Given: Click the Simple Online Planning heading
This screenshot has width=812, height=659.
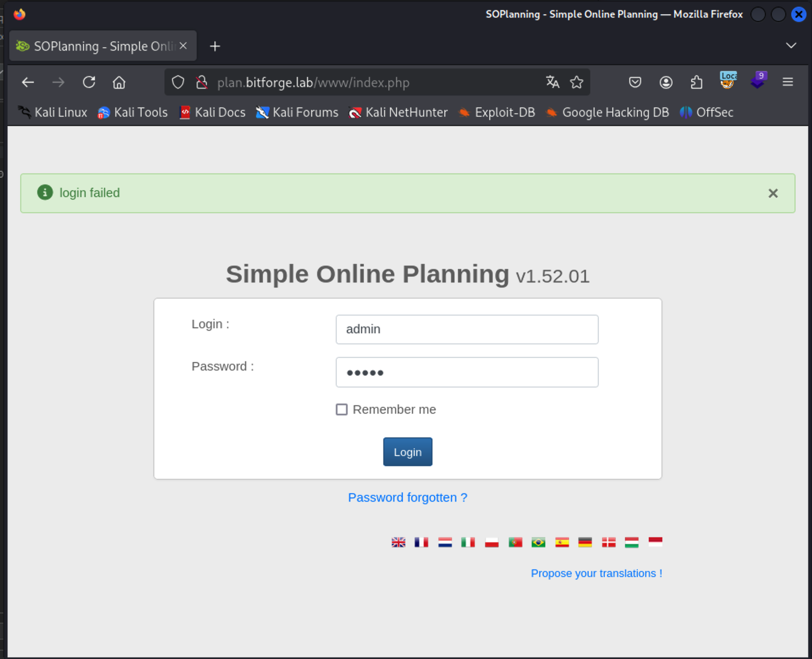Looking at the screenshot, I should pyautogui.click(x=367, y=274).
